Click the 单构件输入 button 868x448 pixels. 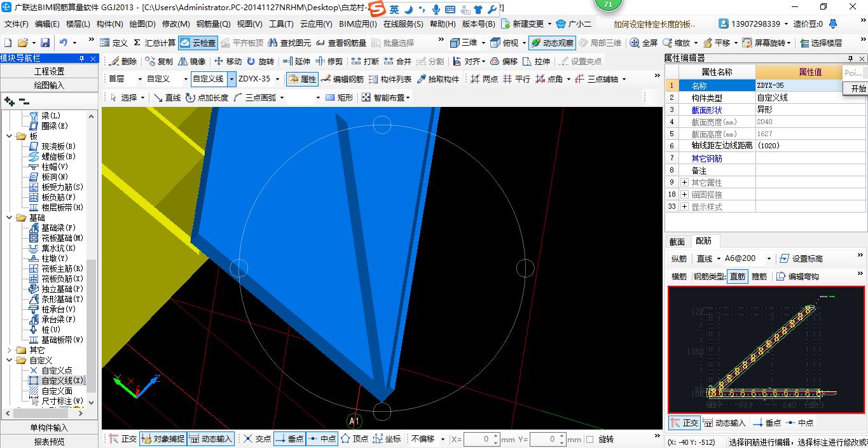coord(49,428)
